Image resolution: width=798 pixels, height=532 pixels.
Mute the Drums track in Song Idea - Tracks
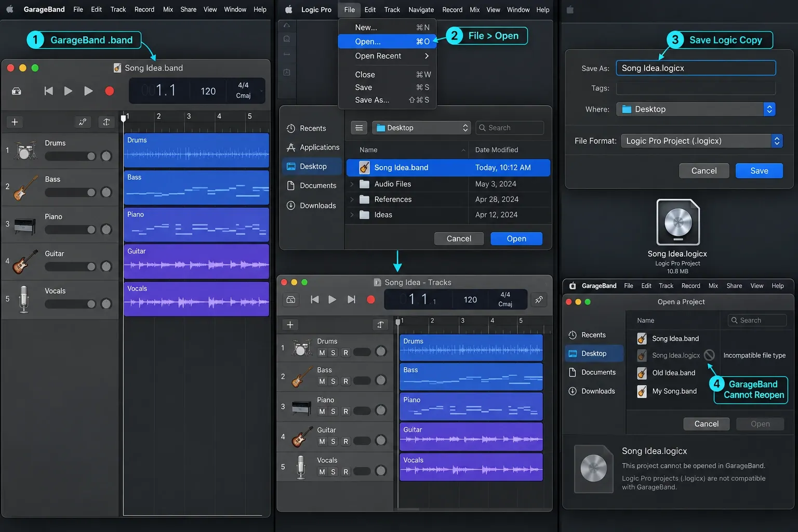322,353
